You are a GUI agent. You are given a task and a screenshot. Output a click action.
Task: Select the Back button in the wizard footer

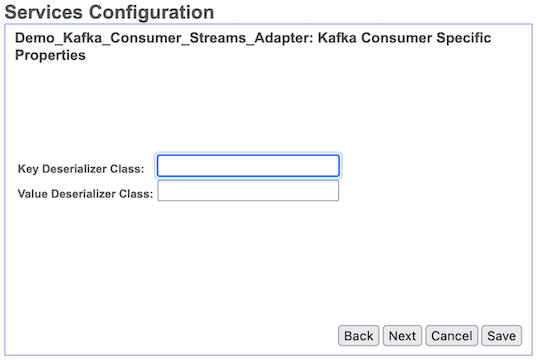[x=359, y=336]
